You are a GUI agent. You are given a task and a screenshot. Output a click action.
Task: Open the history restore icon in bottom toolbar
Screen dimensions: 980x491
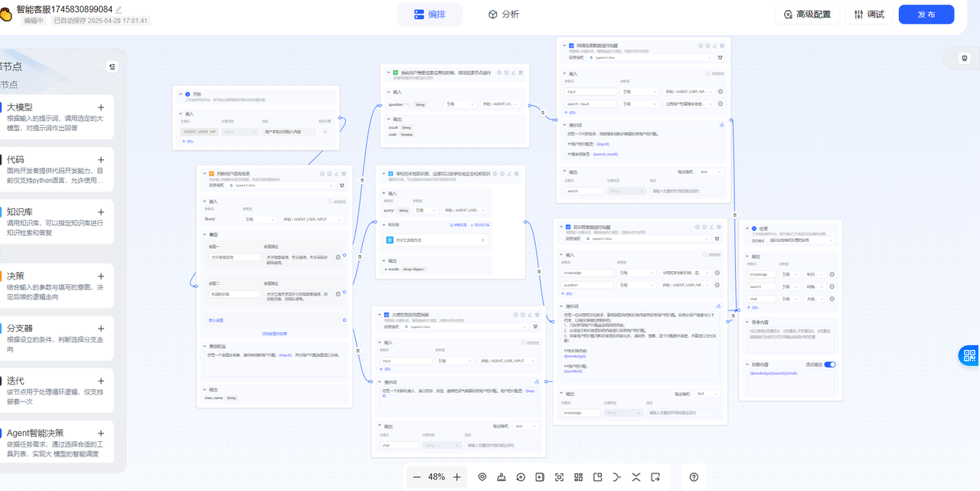pos(521,476)
